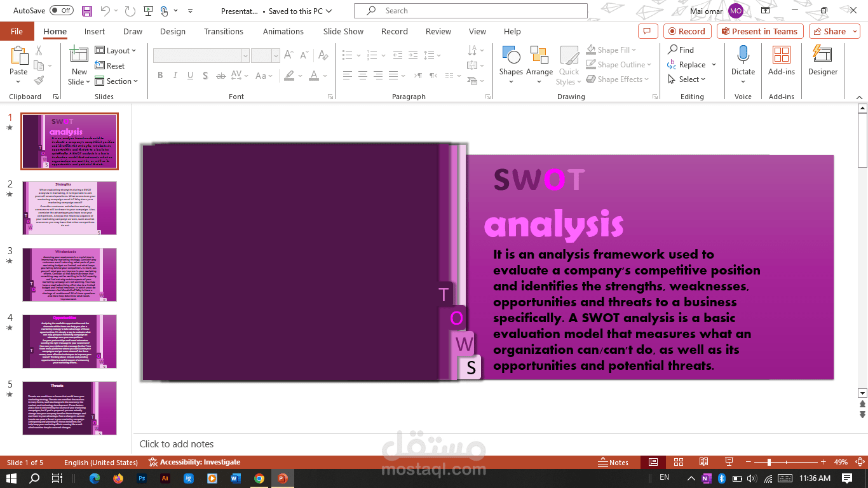Switch to Slide Sorter view icon
The width and height of the screenshot is (868, 488).
[x=679, y=462]
